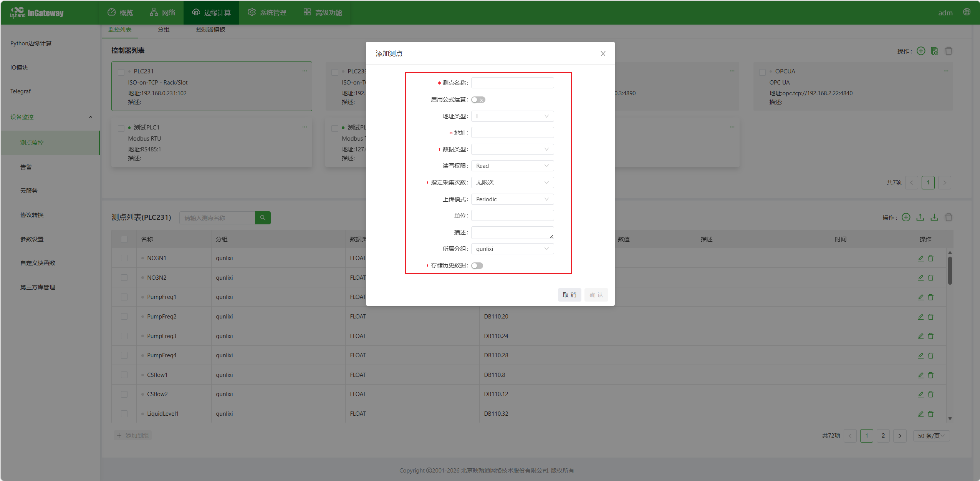Close the 添加测点 dialog with the X

603,54
